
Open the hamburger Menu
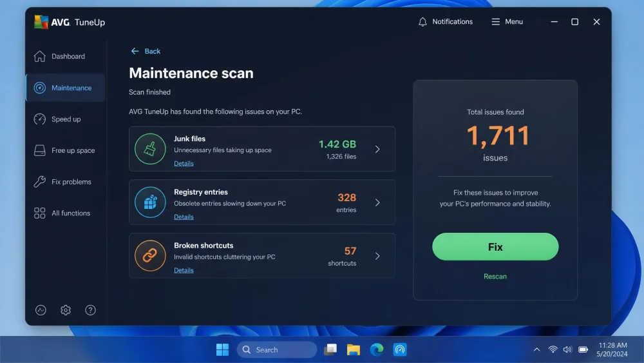(x=507, y=22)
